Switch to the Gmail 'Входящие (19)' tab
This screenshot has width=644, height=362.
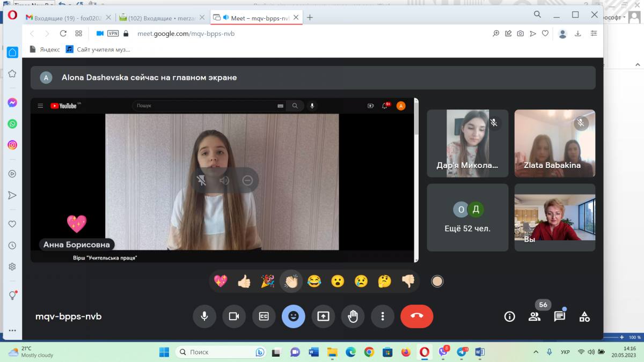tap(65, 18)
